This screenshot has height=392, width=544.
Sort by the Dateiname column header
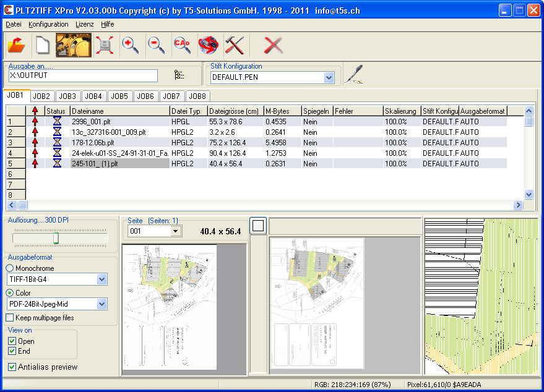[x=120, y=111]
